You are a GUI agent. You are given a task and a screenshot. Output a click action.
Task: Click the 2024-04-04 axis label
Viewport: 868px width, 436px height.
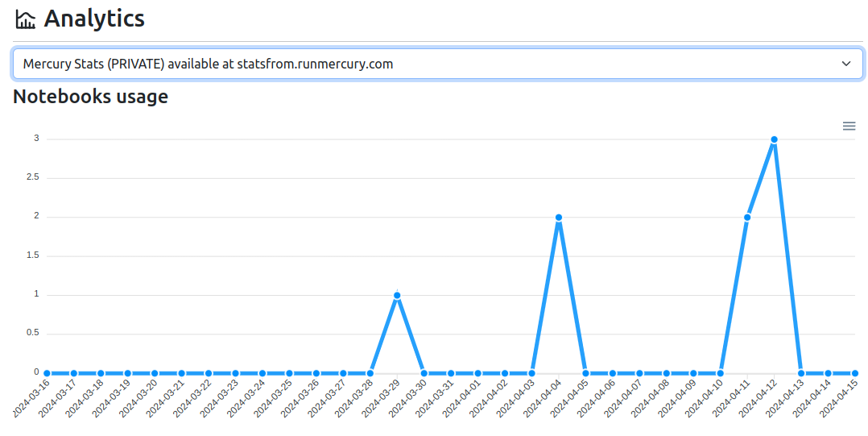coord(543,397)
